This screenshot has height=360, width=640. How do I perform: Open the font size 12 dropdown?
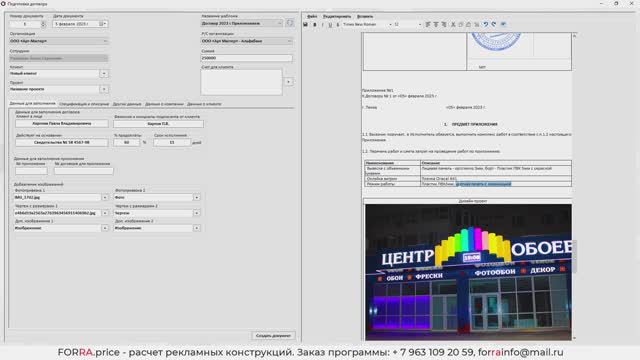click(408, 24)
